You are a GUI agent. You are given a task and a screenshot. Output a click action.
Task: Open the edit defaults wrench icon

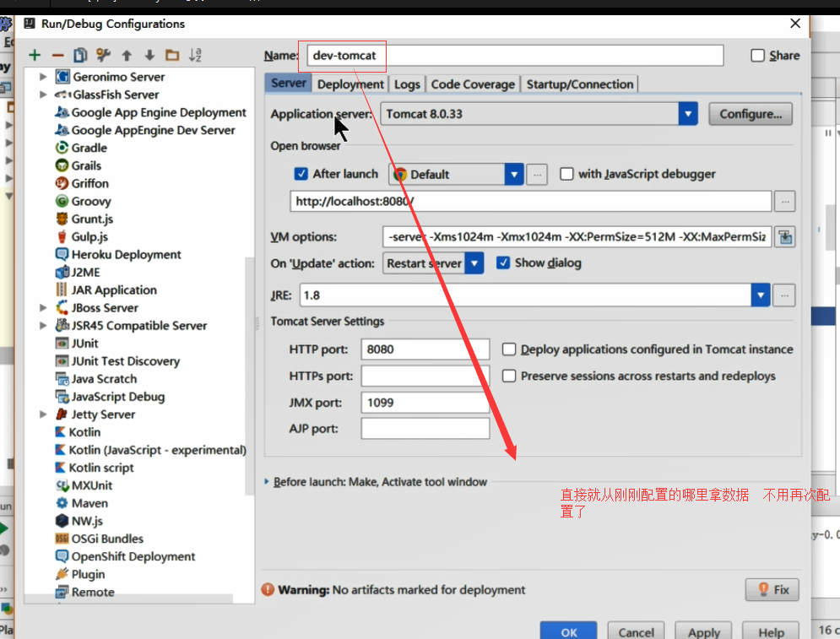coord(103,55)
